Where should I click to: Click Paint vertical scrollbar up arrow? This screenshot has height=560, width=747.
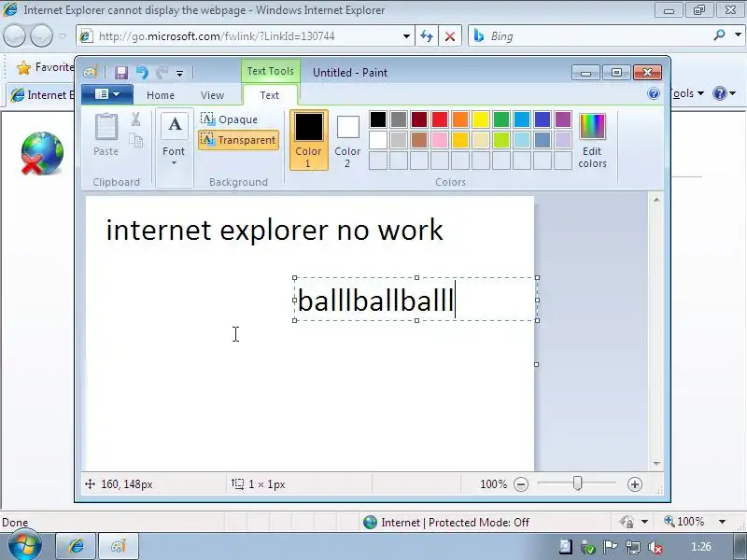656,200
